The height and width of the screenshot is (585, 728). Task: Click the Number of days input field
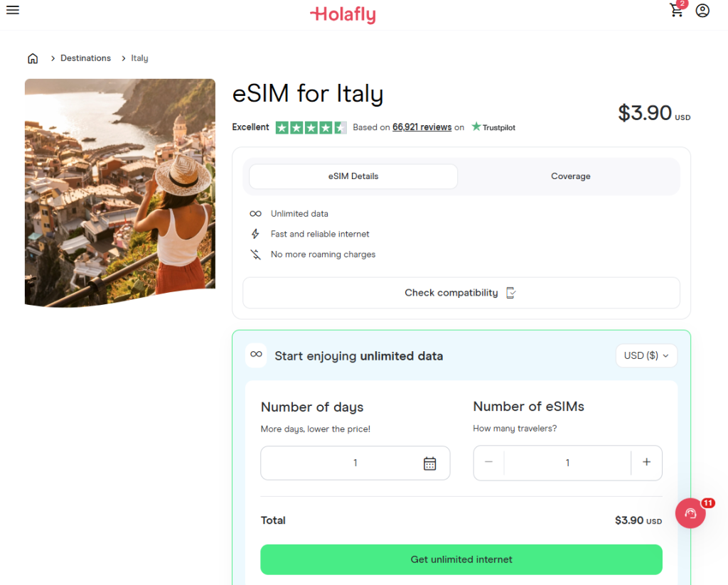point(341,463)
